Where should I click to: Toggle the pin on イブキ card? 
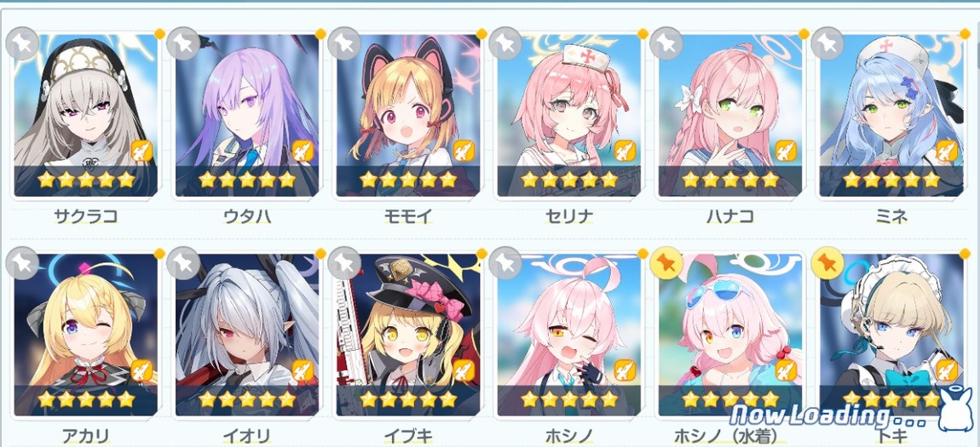(x=343, y=263)
